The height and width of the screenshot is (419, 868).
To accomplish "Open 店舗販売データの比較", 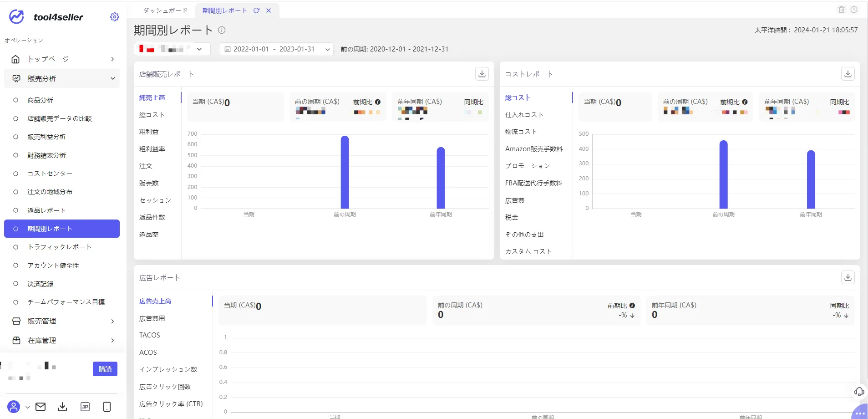I will pyautogui.click(x=60, y=118).
